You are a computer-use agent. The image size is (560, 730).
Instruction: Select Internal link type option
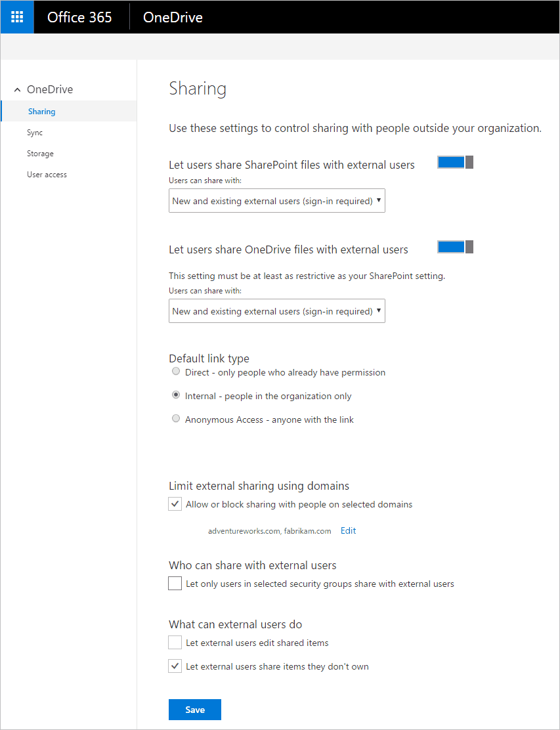(175, 395)
